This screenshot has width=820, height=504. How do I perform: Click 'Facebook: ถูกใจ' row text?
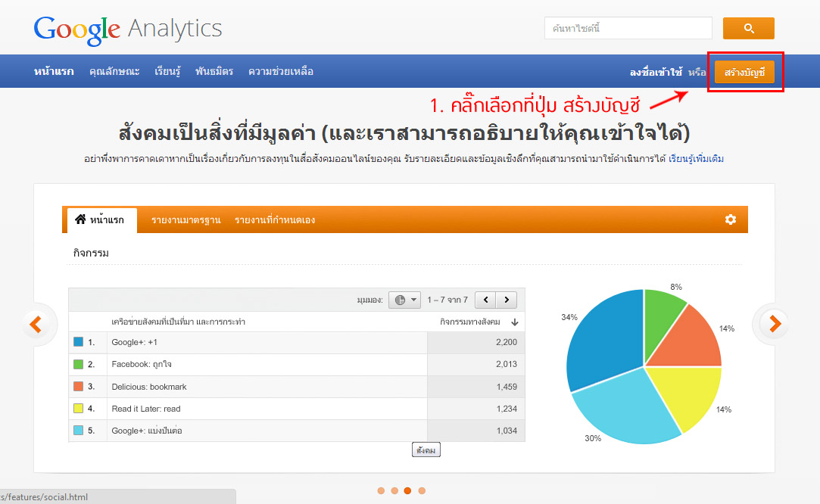coord(141,364)
